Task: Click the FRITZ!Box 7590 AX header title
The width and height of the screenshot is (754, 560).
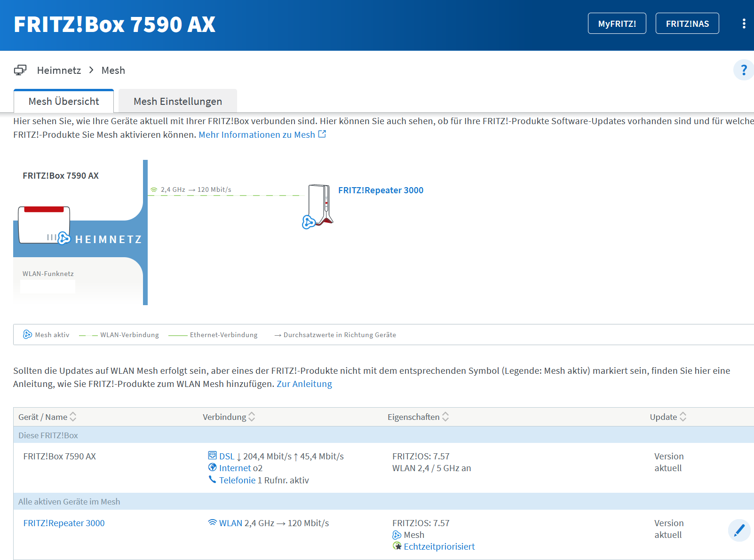Action: point(115,24)
